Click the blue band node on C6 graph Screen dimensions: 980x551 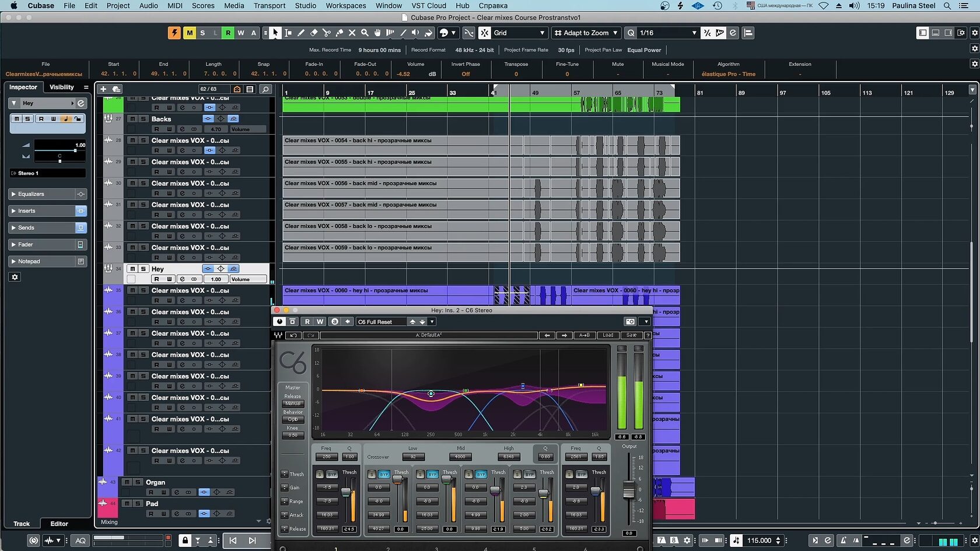(x=523, y=386)
